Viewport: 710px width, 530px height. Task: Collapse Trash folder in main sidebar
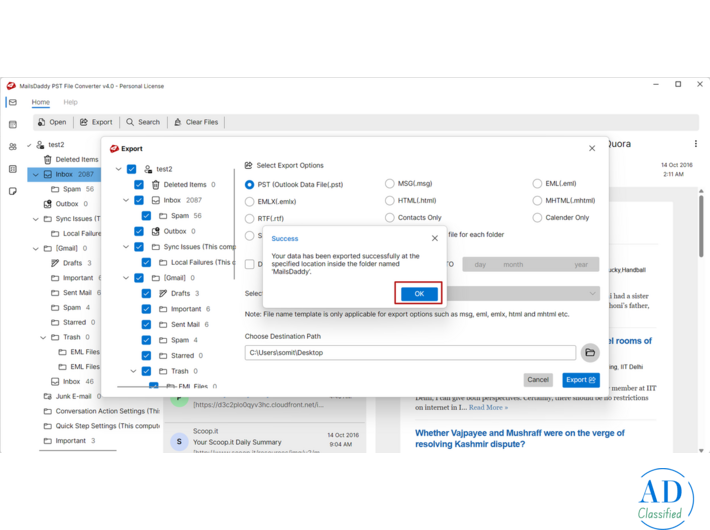[x=43, y=337]
